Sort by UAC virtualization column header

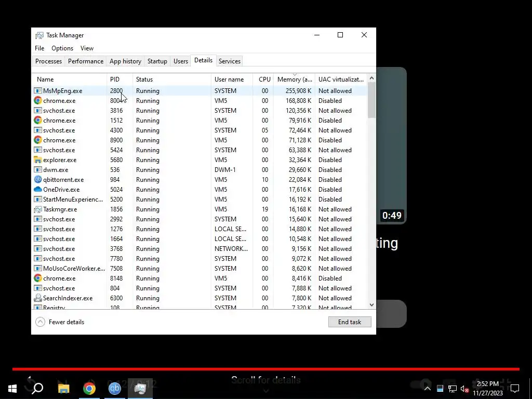(x=341, y=79)
